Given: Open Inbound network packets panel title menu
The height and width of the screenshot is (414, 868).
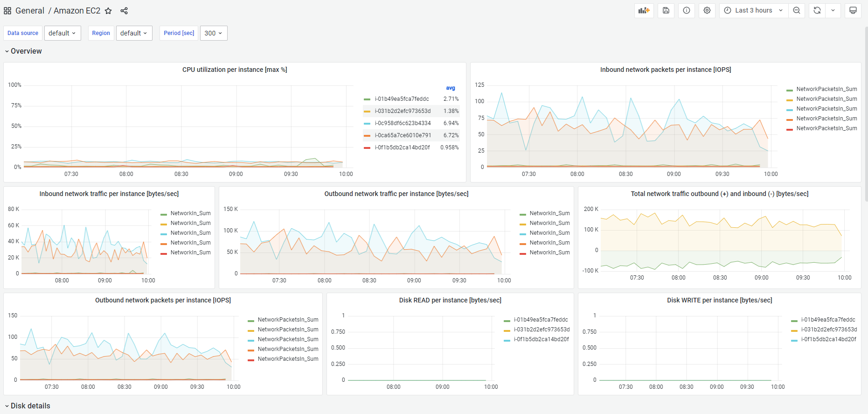Looking at the screenshot, I should tap(666, 70).
